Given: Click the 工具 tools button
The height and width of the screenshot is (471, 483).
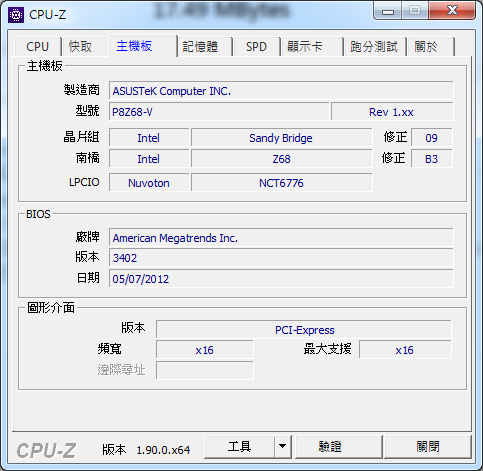Looking at the screenshot, I should point(239,446).
